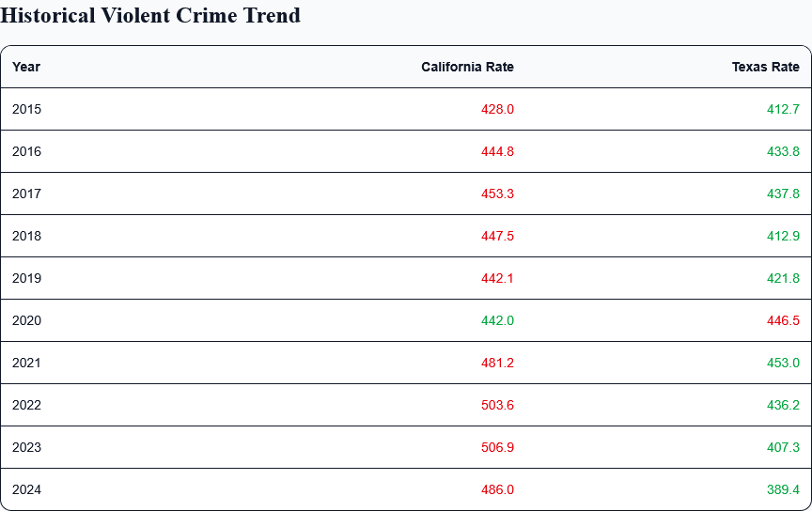Select the 2019 year cell
The width and height of the screenshot is (812, 511).
26,279
